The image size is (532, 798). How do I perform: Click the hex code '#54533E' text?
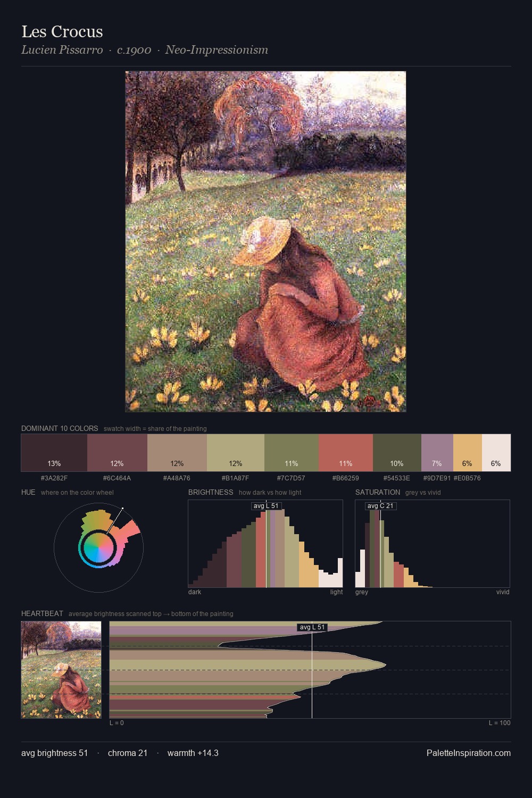click(397, 478)
